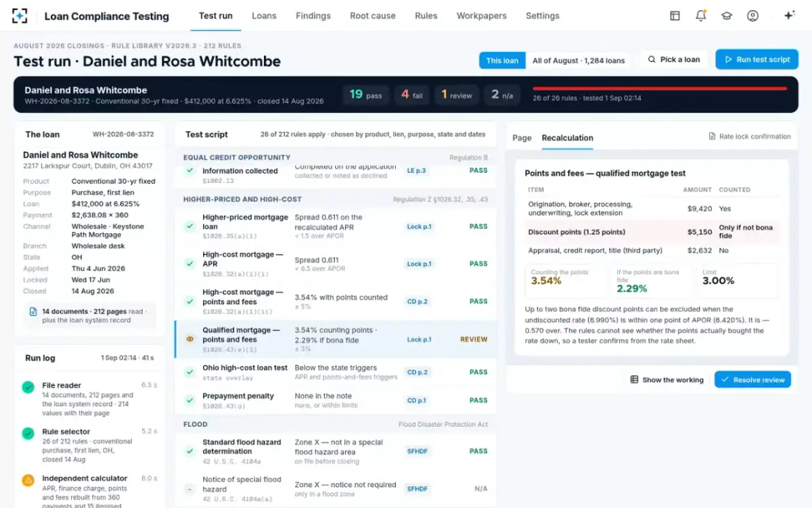Open SFHDF for Notice of special flood hazard
The image size is (812, 508).
click(x=418, y=488)
